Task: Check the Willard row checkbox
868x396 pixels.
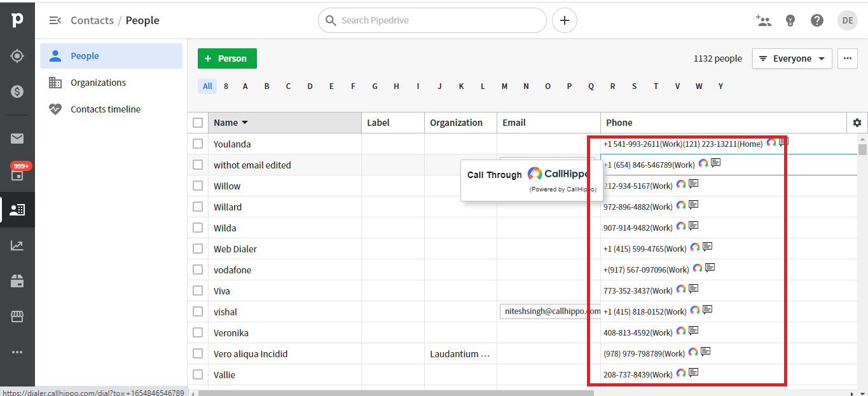Action: (198, 207)
